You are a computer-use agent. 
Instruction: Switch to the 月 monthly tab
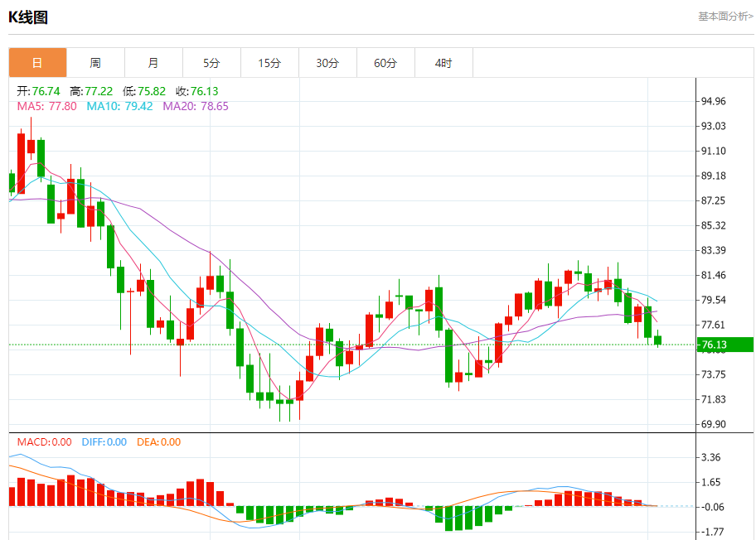[153, 63]
